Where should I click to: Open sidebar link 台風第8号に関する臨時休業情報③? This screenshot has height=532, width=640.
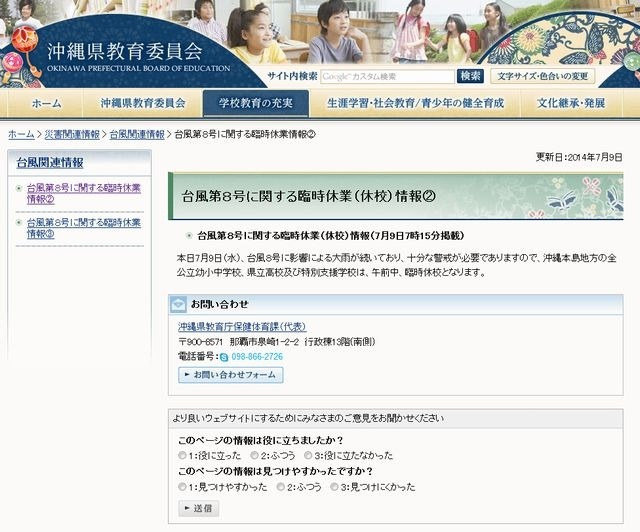tap(84, 228)
